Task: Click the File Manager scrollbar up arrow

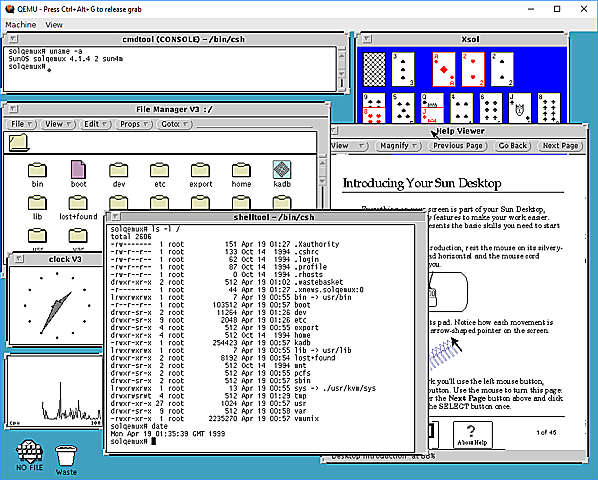Action: click(322, 163)
